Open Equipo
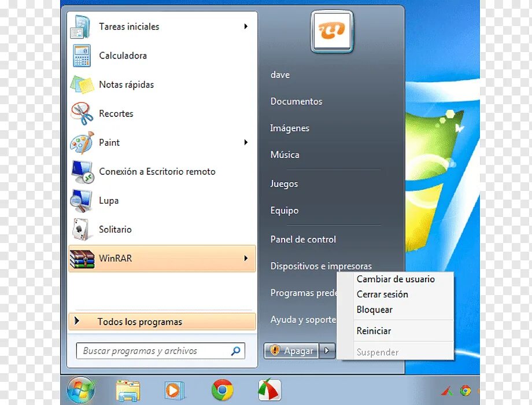The image size is (532, 405). point(285,211)
